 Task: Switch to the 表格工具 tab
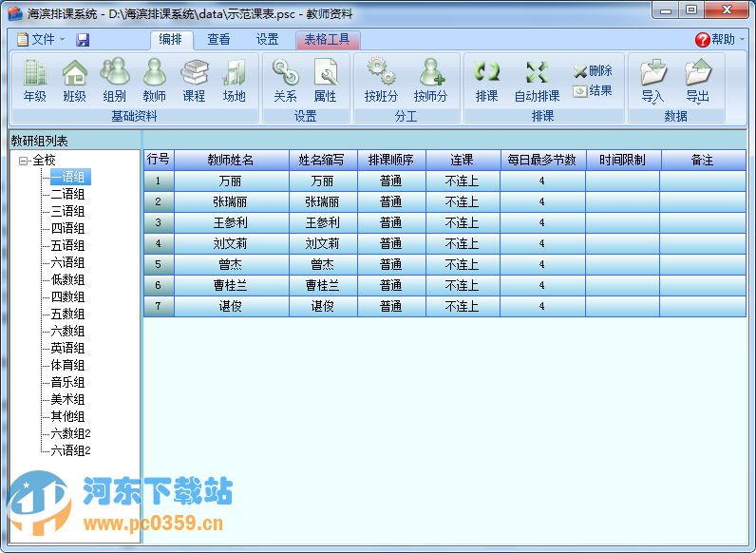[x=328, y=39]
